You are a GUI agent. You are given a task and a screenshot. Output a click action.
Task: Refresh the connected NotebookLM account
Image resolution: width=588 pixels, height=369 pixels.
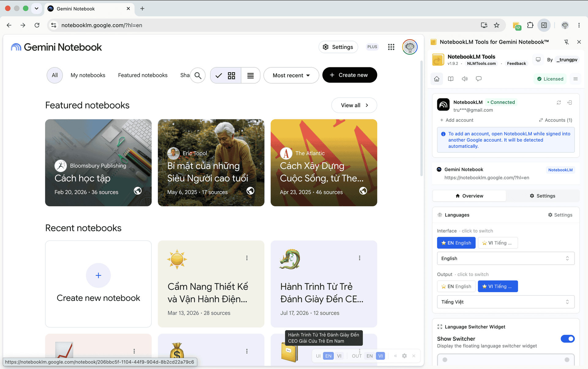559,102
